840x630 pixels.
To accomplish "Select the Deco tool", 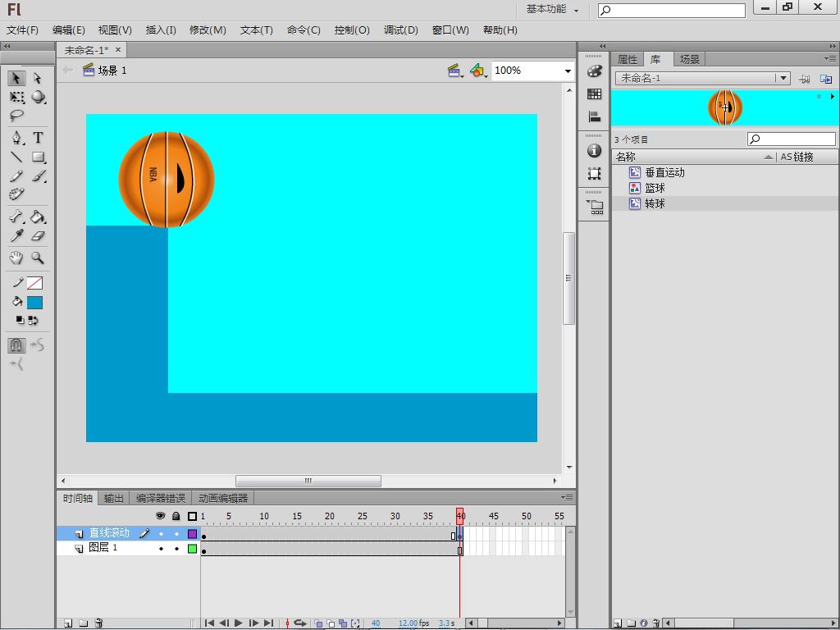I will click(x=16, y=194).
